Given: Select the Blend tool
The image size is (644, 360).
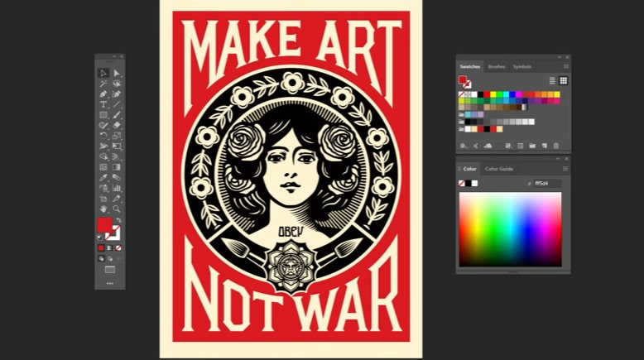Looking at the screenshot, I should 117,178.
